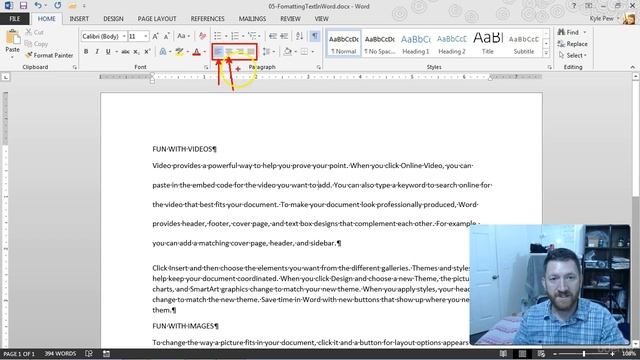Clear all formatting from selection
The height and width of the screenshot is (360, 640).
click(x=202, y=36)
